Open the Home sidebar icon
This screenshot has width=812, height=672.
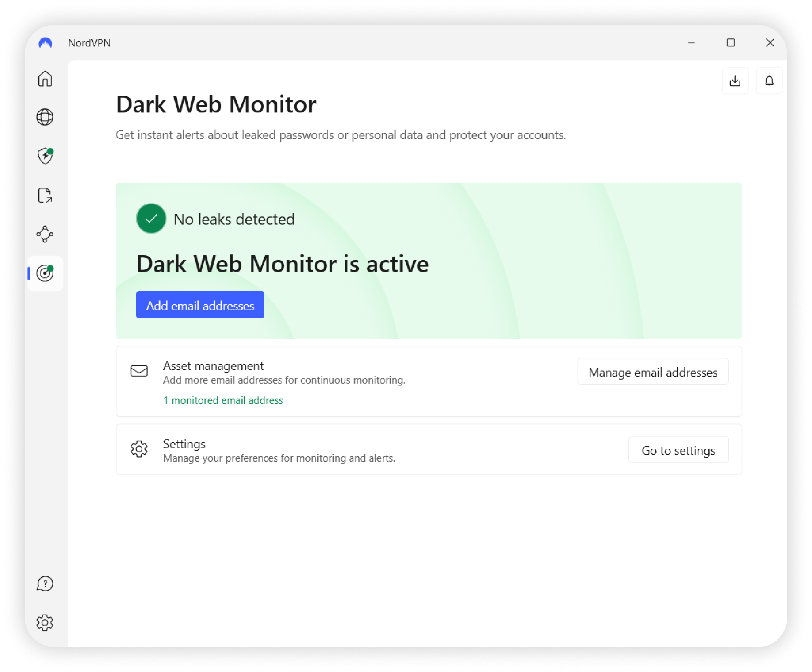tap(45, 79)
